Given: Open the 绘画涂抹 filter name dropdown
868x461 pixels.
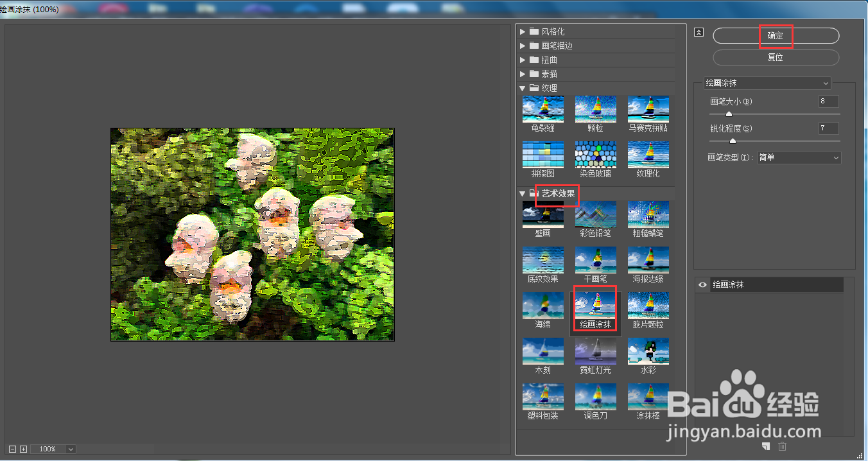Looking at the screenshot, I should [767, 83].
